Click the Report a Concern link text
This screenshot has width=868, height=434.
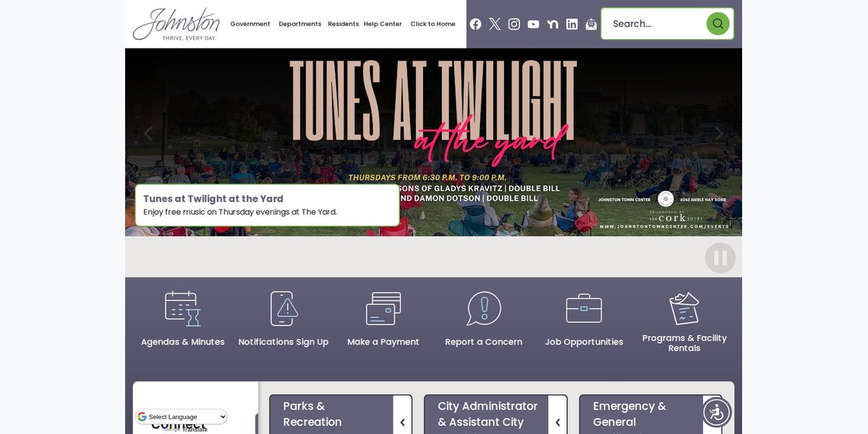(x=484, y=342)
